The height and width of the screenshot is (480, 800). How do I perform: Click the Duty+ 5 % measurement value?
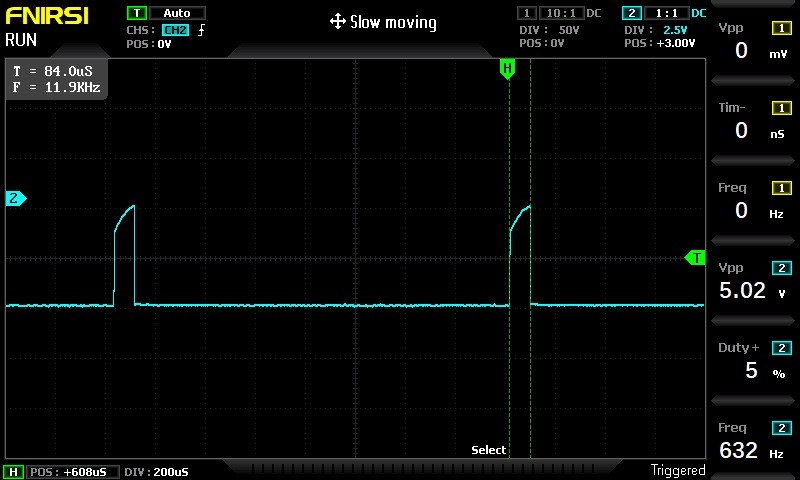(x=751, y=370)
